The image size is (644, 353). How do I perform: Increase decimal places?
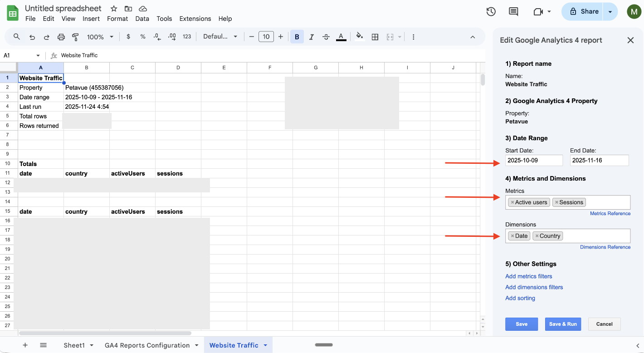click(x=172, y=37)
